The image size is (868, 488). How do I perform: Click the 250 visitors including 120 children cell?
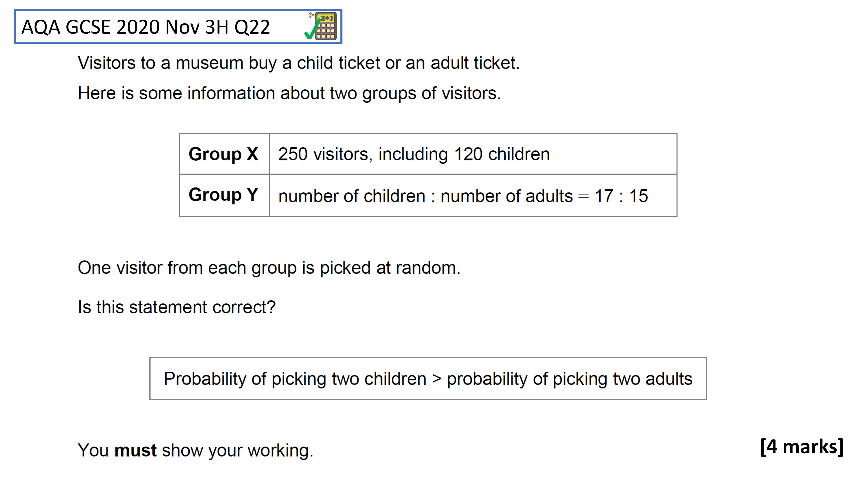(473, 154)
